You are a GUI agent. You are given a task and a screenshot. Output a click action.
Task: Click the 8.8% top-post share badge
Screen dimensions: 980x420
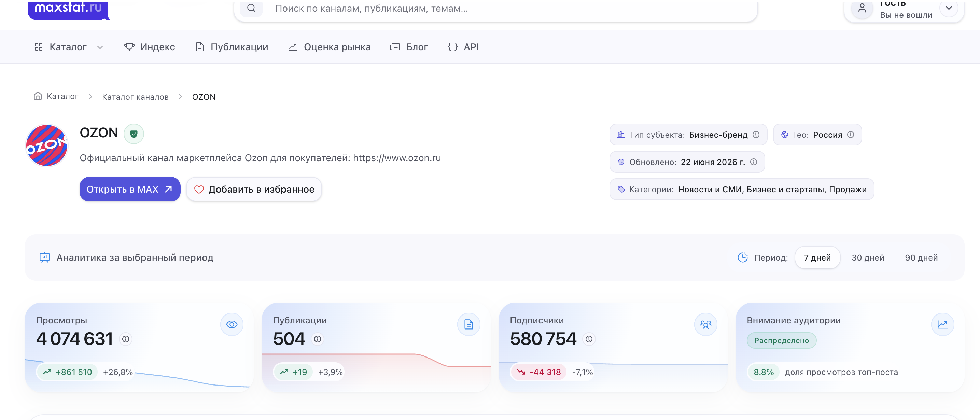pyautogui.click(x=764, y=372)
